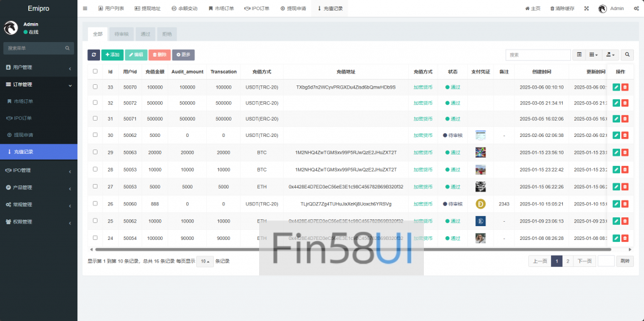This screenshot has height=321, width=644.
Task: Open the 提现申请 tab in top bar
Action: pos(293,9)
